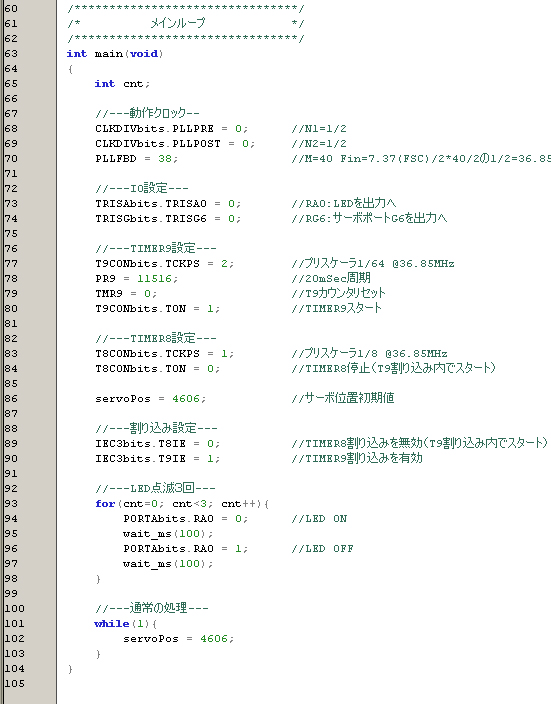
Task: Click the IEC3bits.T8IE = 0 line
Action: coord(157,444)
